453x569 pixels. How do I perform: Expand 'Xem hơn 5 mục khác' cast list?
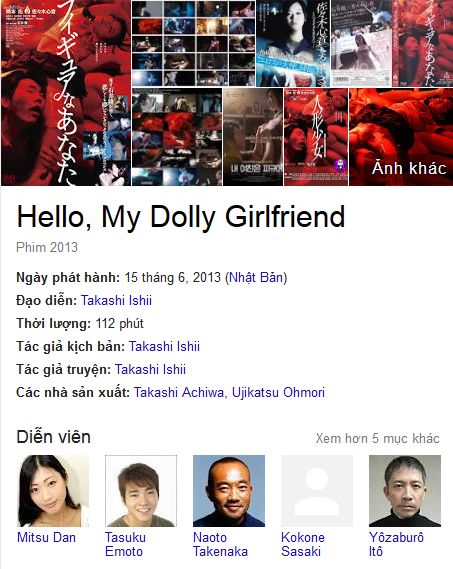(x=378, y=438)
